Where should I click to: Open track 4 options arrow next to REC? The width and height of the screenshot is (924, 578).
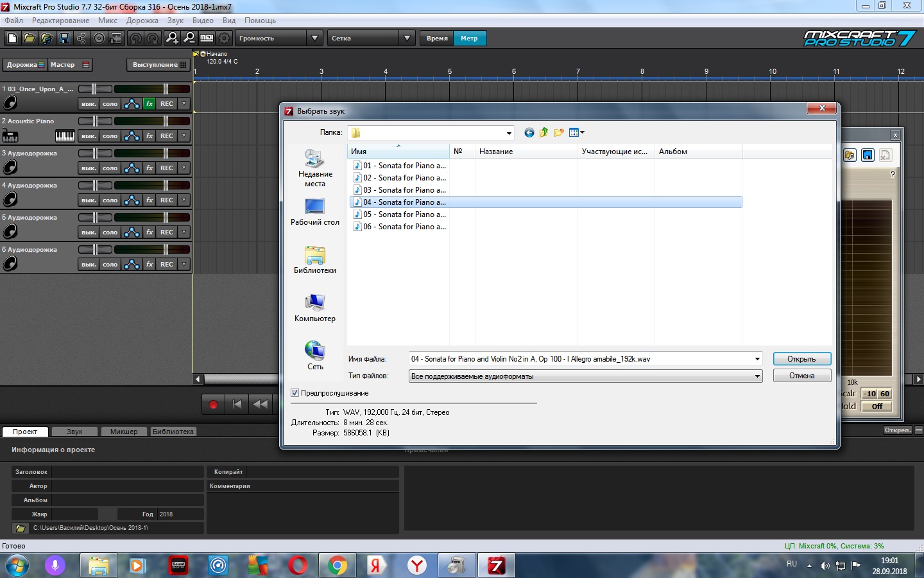[184, 200]
